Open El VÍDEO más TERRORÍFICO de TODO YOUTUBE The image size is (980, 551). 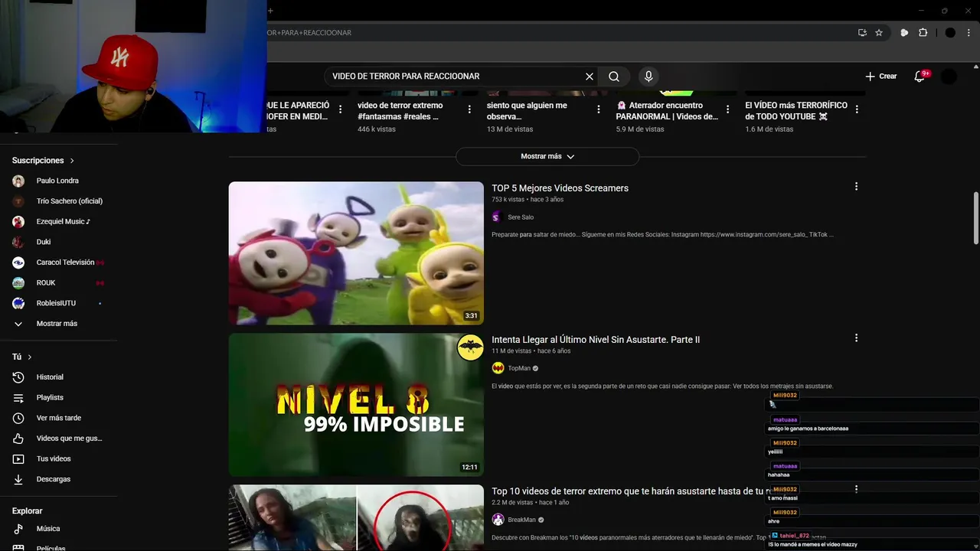pyautogui.click(x=796, y=111)
